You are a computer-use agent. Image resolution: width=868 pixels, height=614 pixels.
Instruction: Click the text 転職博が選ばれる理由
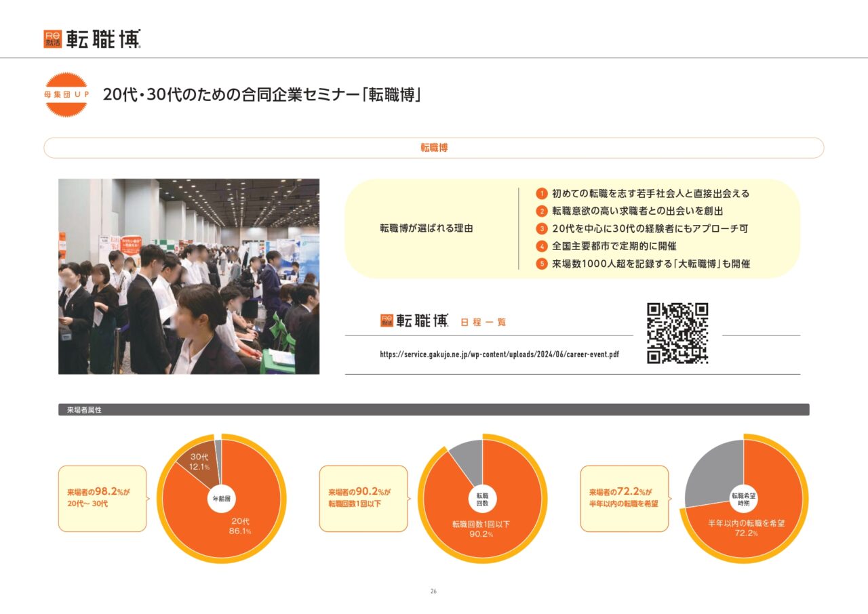tap(427, 228)
